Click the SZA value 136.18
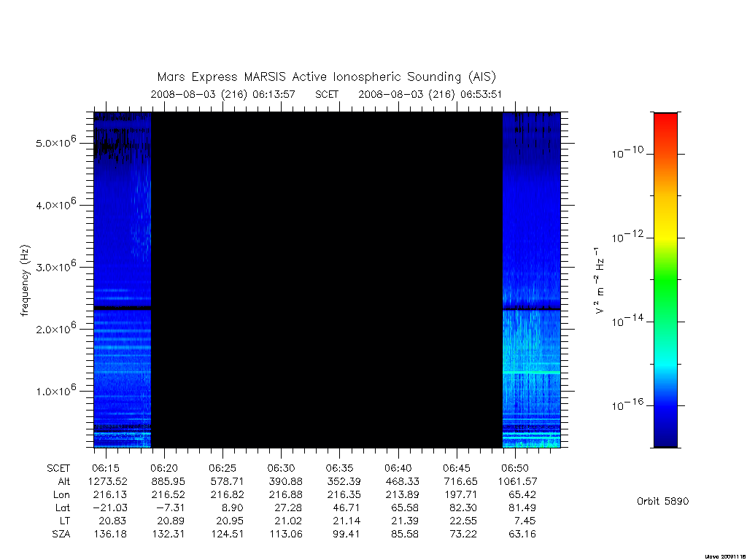Viewport: 747px width, 560px height. point(110,534)
